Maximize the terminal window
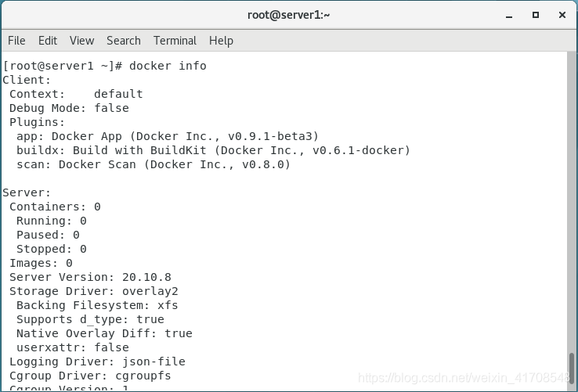The height and width of the screenshot is (392, 578). pos(536,15)
